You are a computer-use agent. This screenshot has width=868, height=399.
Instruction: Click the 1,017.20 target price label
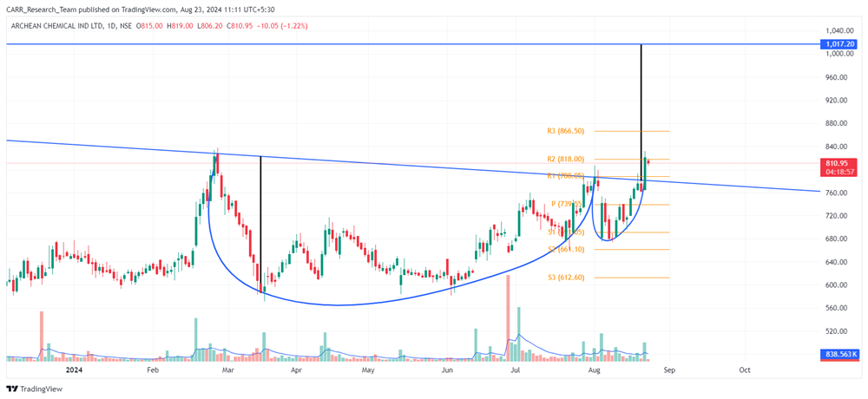[x=840, y=43]
